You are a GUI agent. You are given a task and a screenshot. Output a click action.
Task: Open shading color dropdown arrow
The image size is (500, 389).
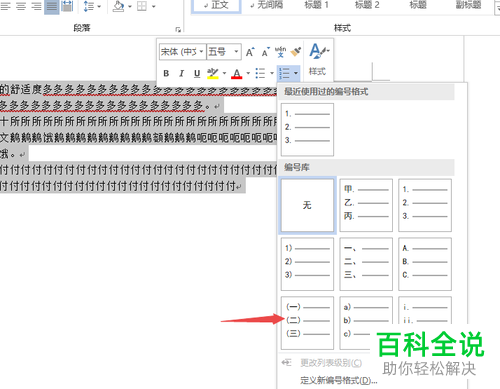coord(130,6)
